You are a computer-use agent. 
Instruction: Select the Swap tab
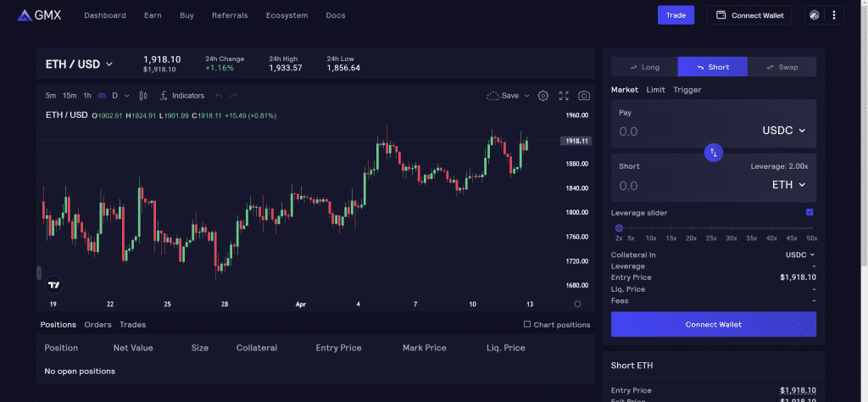[x=782, y=67]
